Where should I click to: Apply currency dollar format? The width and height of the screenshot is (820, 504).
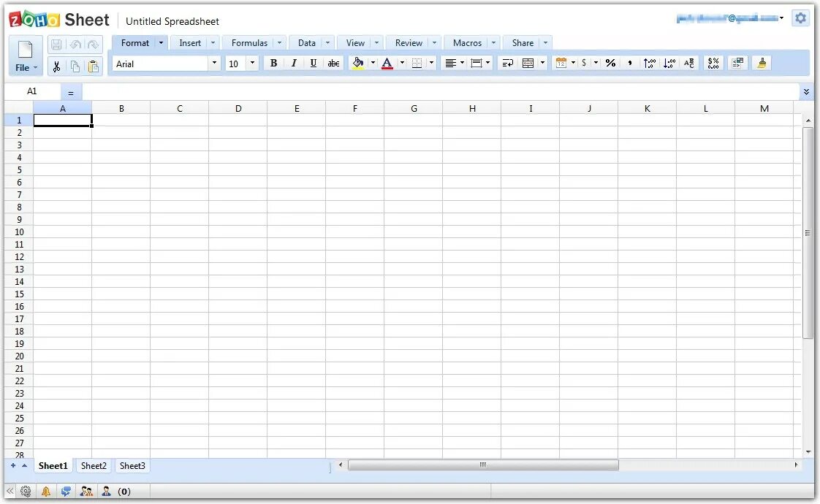pos(584,63)
